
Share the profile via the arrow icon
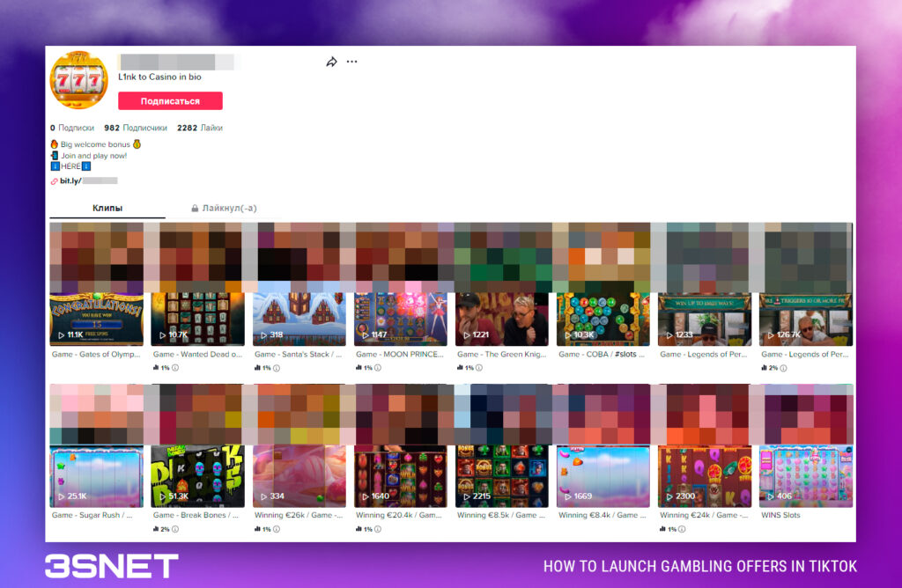tap(332, 62)
